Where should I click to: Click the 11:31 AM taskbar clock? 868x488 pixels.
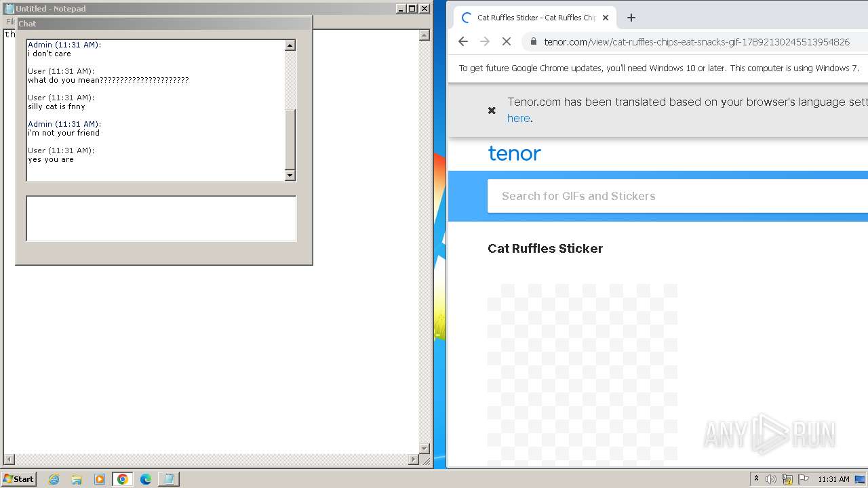click(x=833, y=479)
